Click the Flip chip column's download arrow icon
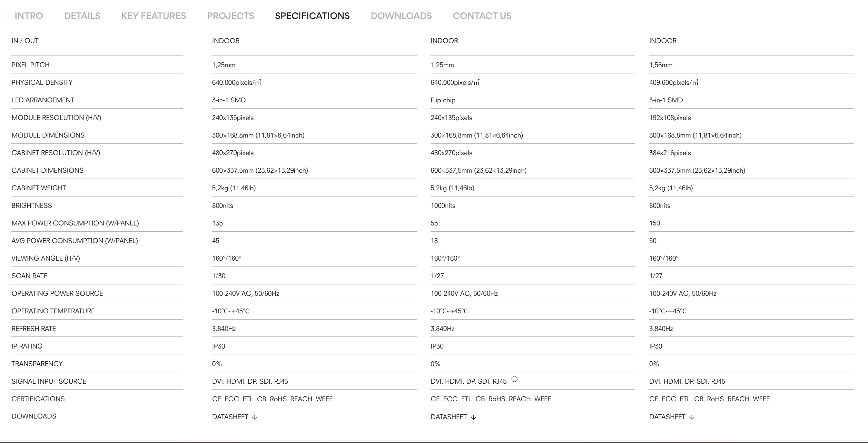The image size is (868, 443). click(473, 417)
